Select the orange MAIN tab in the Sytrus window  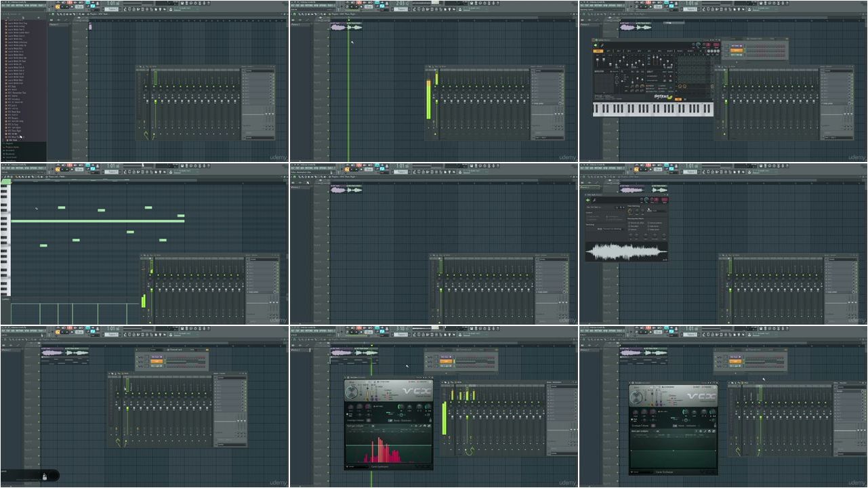[x=598, y=51]
